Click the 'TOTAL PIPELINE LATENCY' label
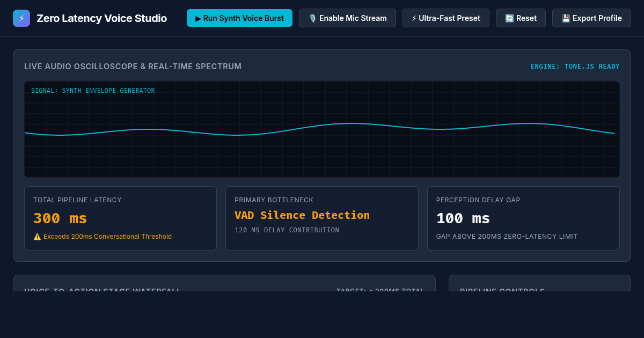The image size is (644, 338). tap(77, 200)
